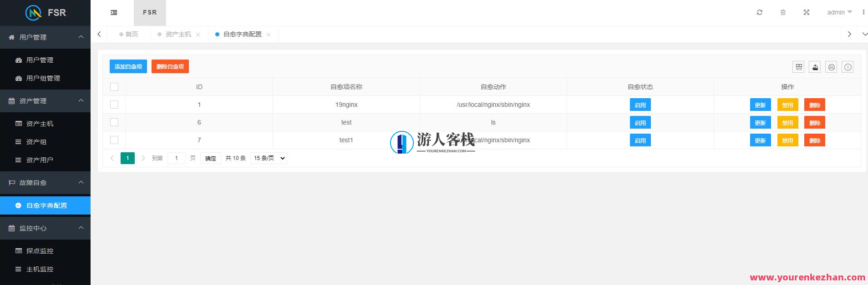This screenshot has width=868, height=285.
Task: Click the refresh icon in the top bar
Action: [759, 12]
